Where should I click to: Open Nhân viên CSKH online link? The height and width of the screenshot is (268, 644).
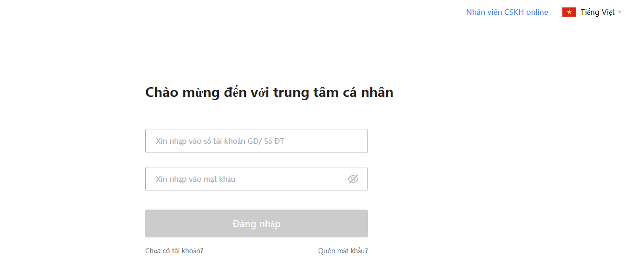[507, 12]
